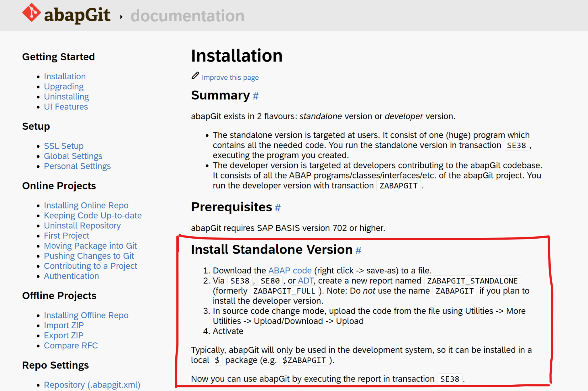This screenshot has height=391, width=588.
Task: Open Personal Settings documentation
Action: 77,166
